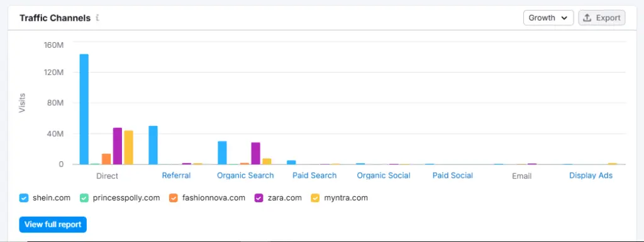Click the purple zara.com Direct bar
Viewport: 644px width, 242px height.
(x=118, y=146)
